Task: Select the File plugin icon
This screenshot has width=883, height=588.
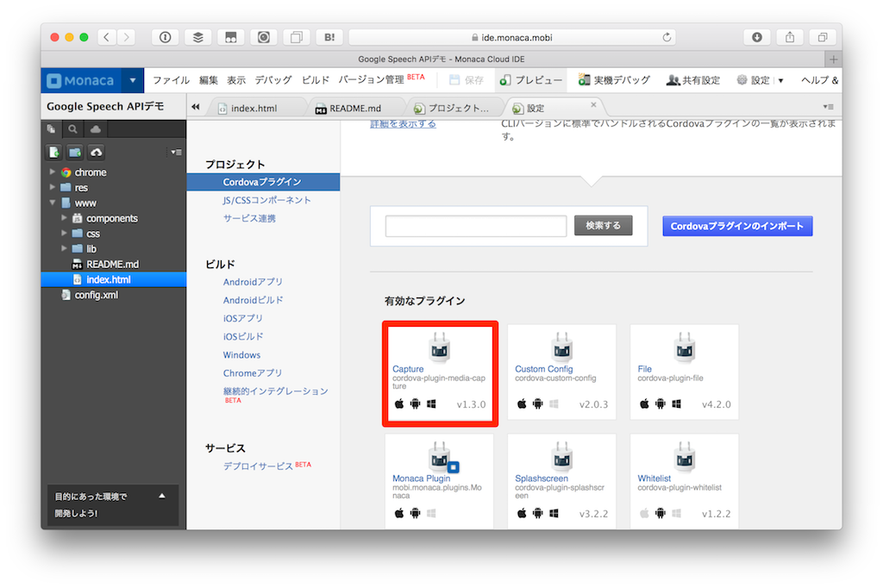Action: point(684,347)
